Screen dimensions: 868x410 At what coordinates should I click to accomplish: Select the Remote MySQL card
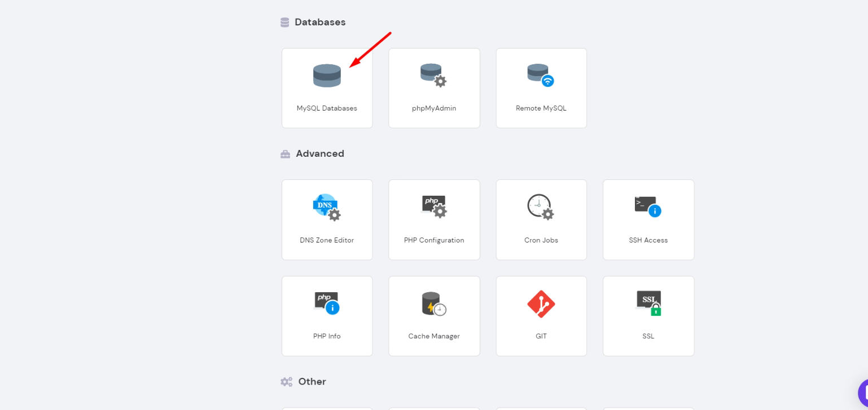coord(541,88)
